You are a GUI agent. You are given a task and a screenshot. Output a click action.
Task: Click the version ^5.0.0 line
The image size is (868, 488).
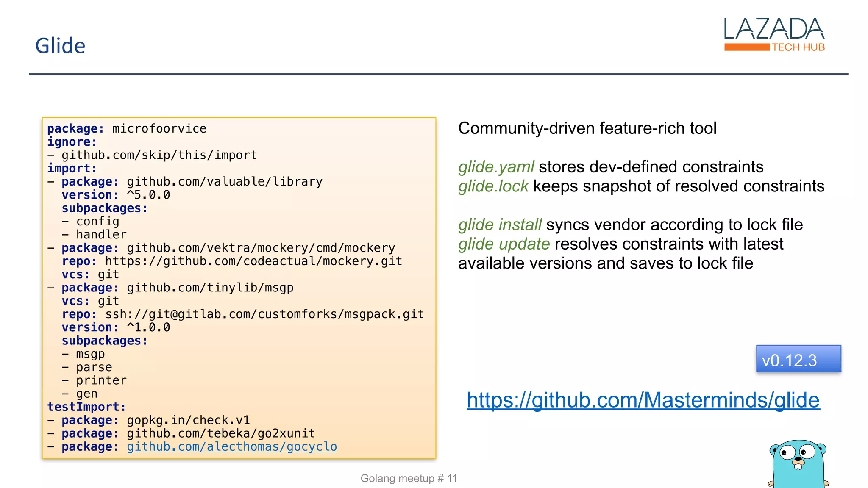pyautogui.click(x=116, y=195)
